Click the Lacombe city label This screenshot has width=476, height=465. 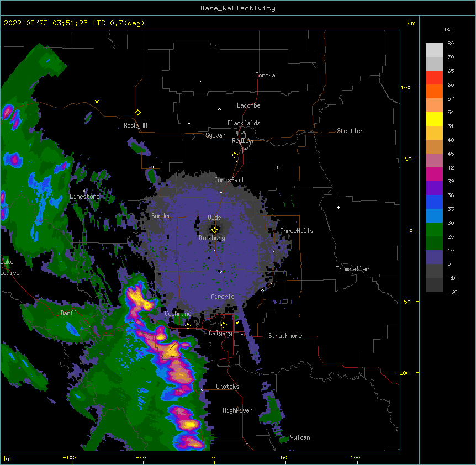pos(248,105)
